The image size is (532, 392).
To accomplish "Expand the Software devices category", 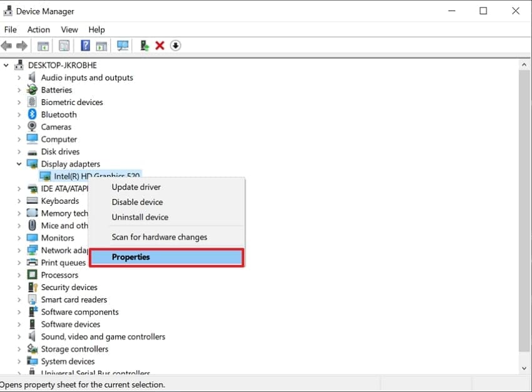I will [19, 324].
